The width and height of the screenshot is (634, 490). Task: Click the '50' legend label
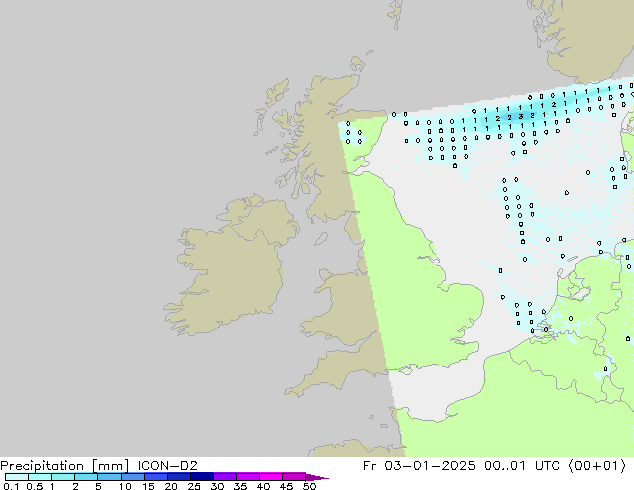click(x=309, y=486)
